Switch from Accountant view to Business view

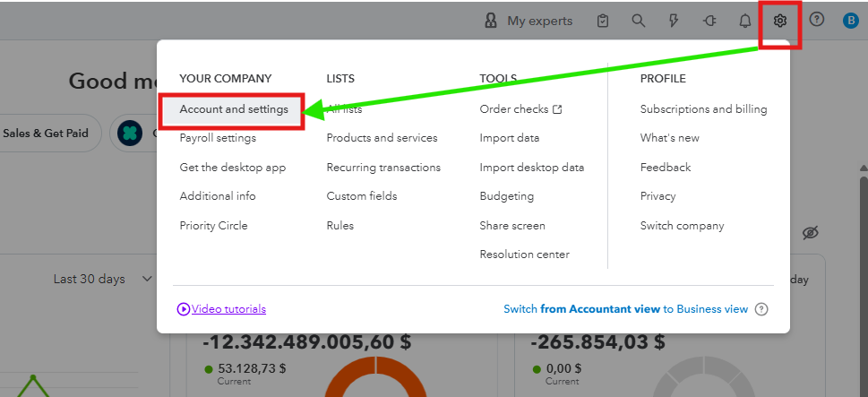(625, 309)
